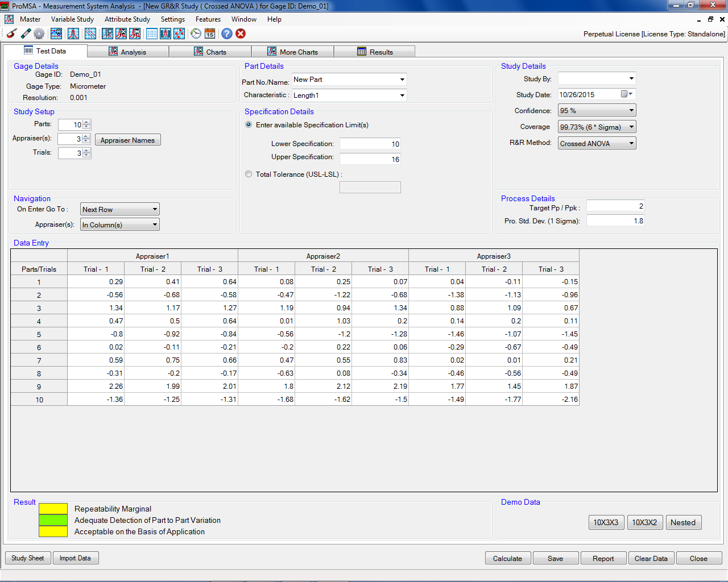
Task: Open the Attribute Study menu
Action: pyautogui.click(x=127, y=19)
